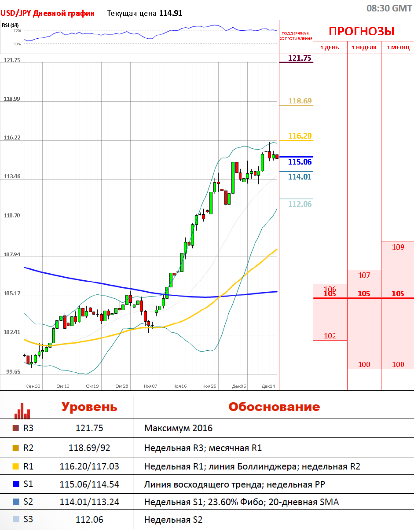Viewport: 414px width, 532px height.
Task: Click the S2 steel-blue legend square
Action: click(x=16, y=502)
